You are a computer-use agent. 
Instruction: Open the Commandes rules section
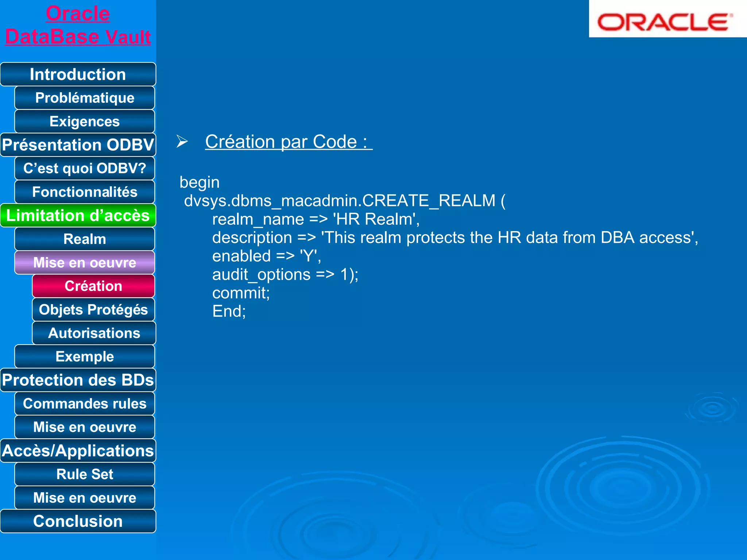click(85, 404)
